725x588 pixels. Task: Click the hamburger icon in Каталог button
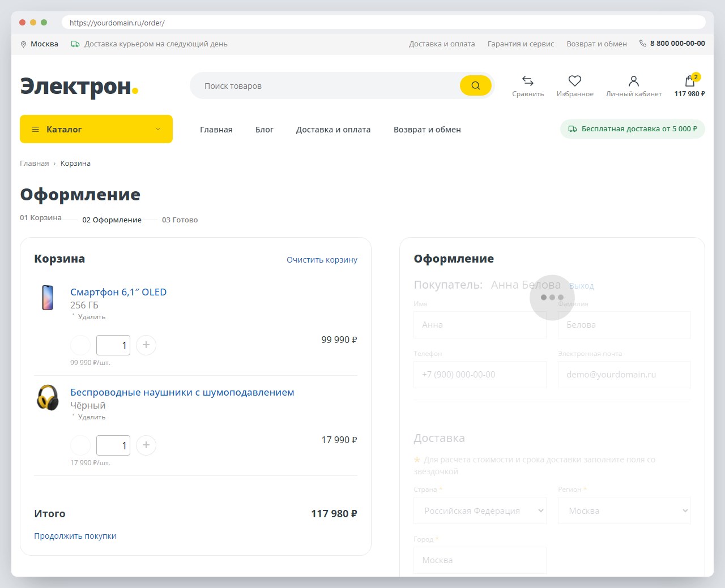[x=35, y=129]
